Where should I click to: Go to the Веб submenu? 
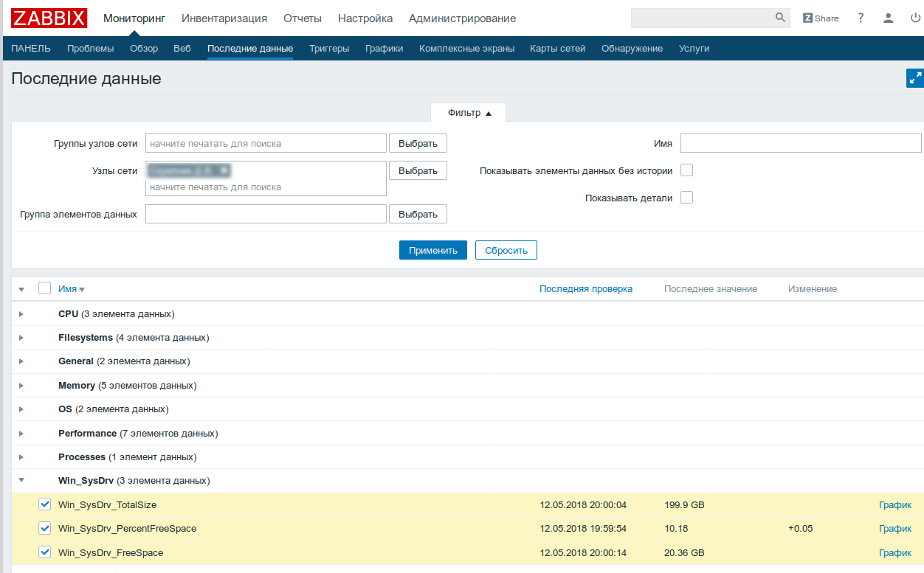(182, 49)
